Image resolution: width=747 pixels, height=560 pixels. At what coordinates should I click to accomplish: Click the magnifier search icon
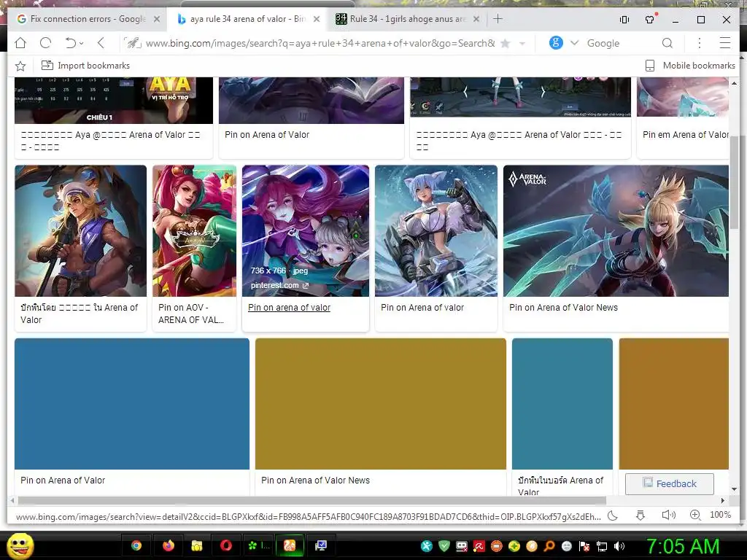(667, 43)
